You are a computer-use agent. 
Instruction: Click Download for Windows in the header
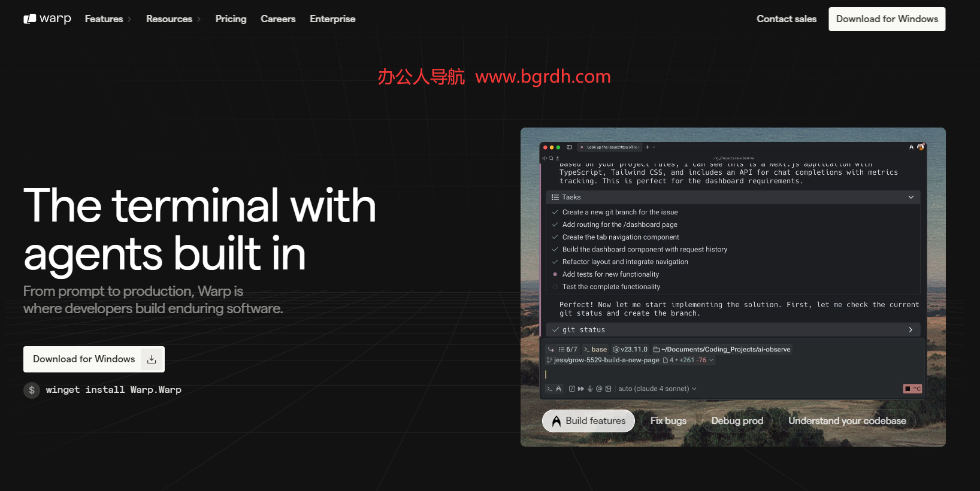point(887,19)
